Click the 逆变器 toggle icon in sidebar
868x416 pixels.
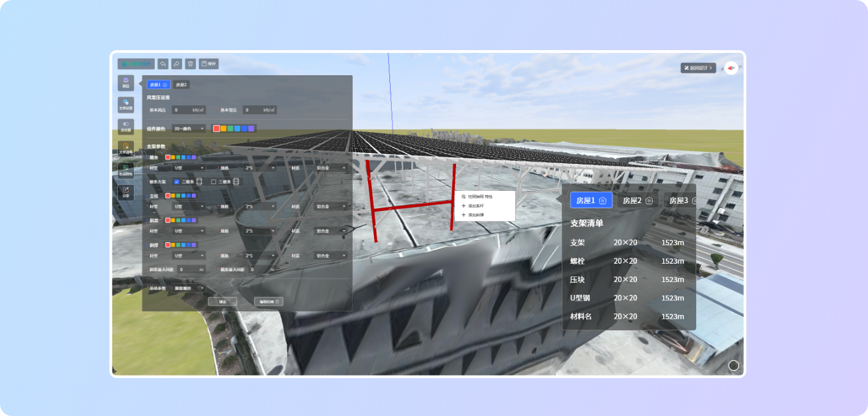click(x=125, y=127)
